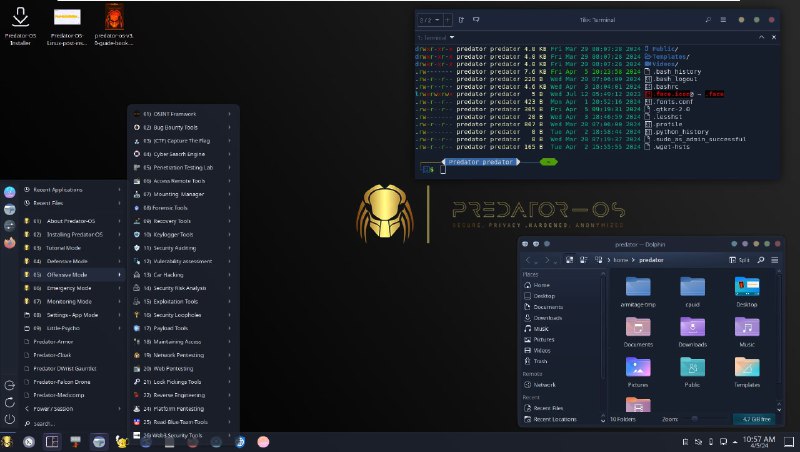This screenshot has height=452, width=800.
Task: Add a new terminal in Tilix
Action: 447,20
